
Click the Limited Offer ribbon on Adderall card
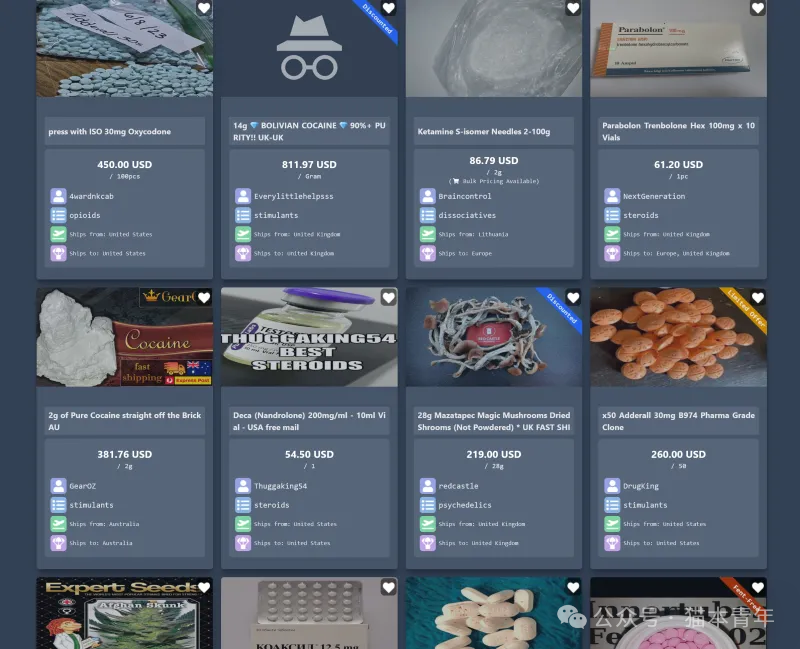point(746,309)
